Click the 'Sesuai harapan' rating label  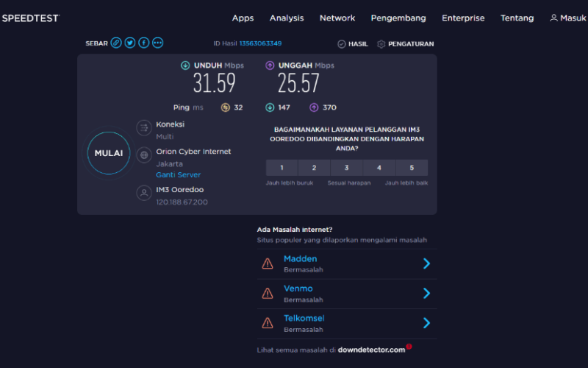coord(348,183)
